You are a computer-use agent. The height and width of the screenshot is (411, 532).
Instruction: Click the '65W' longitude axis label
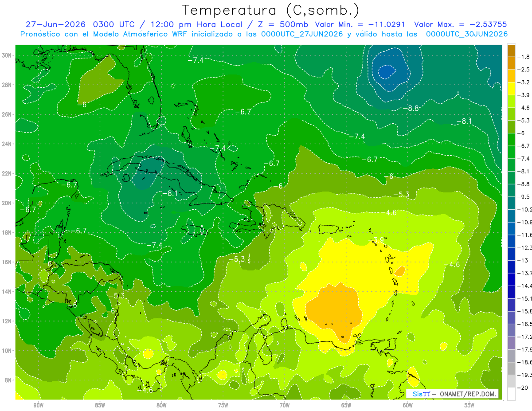click(x=346, y=405)
